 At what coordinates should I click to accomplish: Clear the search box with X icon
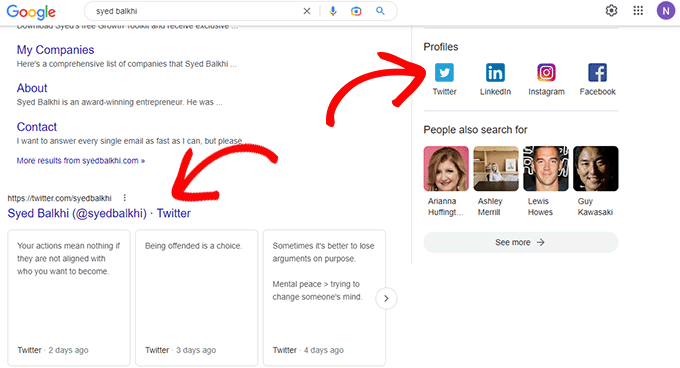tap(307, 11)
